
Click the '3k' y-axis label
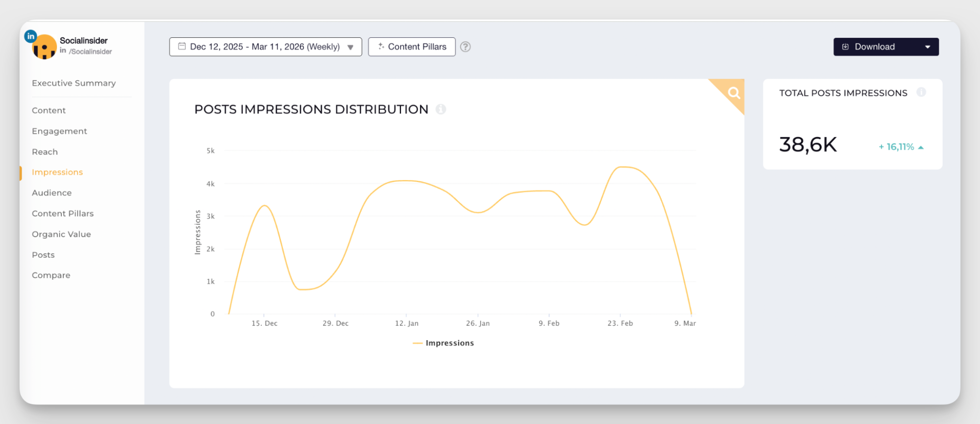pos(210,216)
